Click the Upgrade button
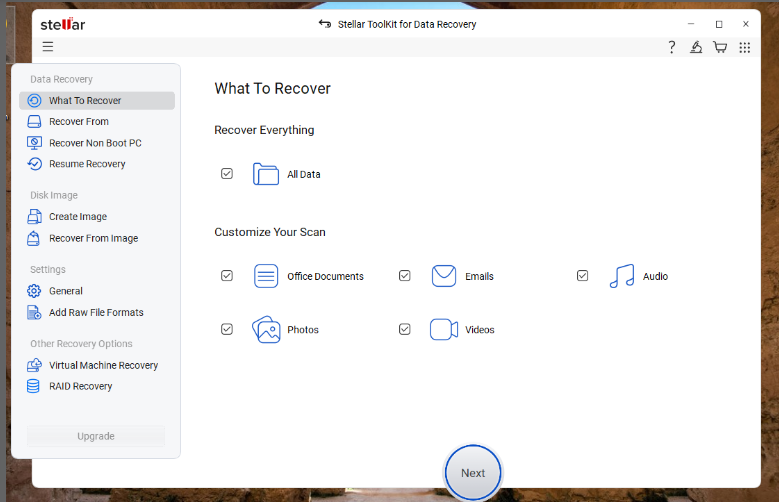The height and width of the screenshot is (502, 779). (x=96, y=436)
